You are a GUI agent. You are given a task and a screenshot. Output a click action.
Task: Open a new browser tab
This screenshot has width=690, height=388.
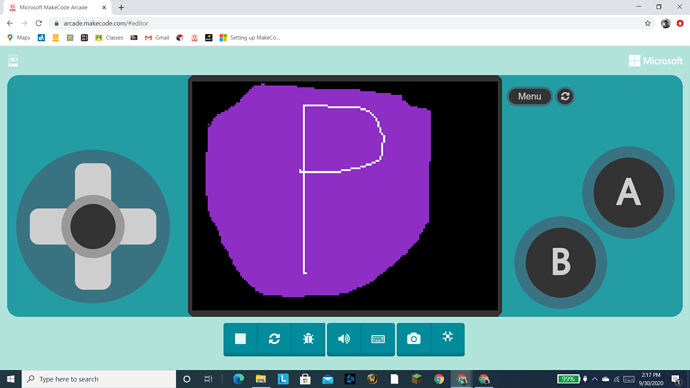121,7
